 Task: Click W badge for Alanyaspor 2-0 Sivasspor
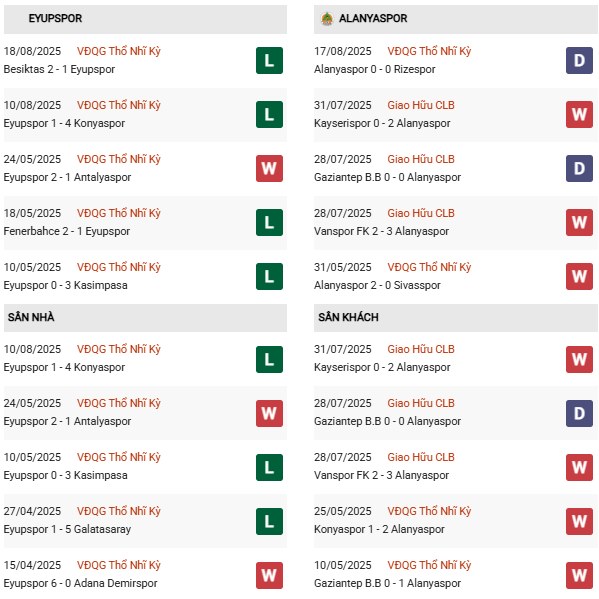click(x=580, y=276)
